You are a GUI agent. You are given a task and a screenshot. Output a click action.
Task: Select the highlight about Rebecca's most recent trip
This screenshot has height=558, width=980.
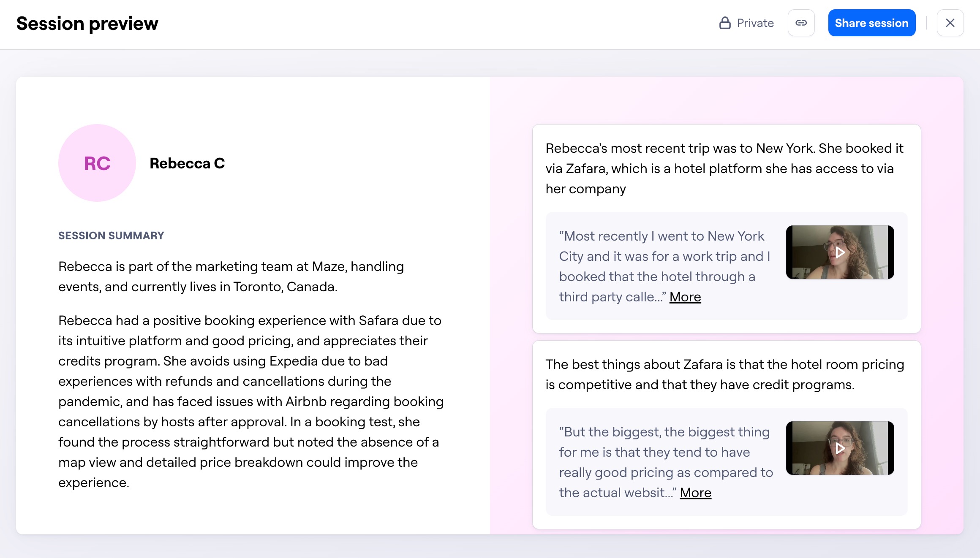click(x=724, y=168)
